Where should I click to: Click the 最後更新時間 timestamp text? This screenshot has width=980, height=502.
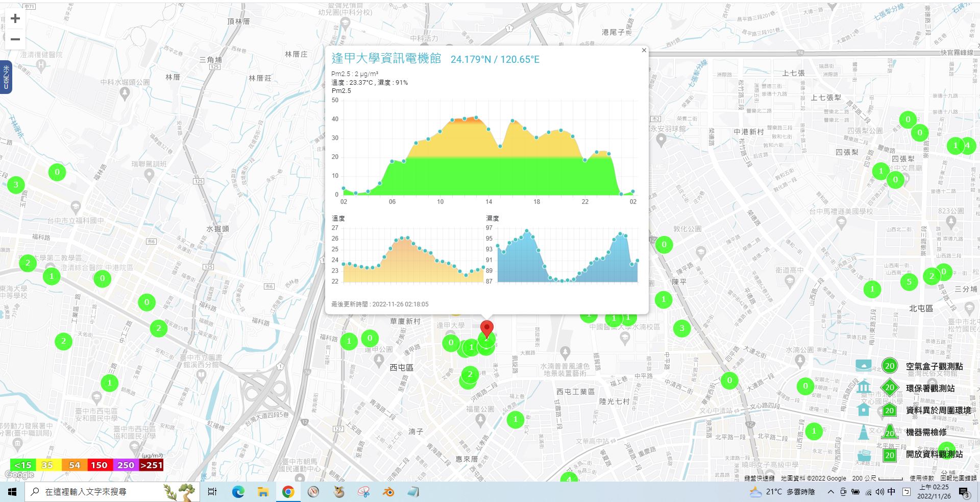tap(380, 304)
